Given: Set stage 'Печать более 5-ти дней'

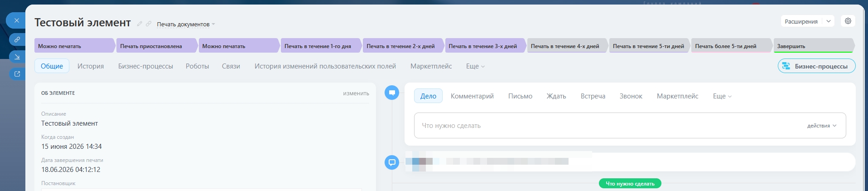Looking at the screenshot, I should [732, 46].
